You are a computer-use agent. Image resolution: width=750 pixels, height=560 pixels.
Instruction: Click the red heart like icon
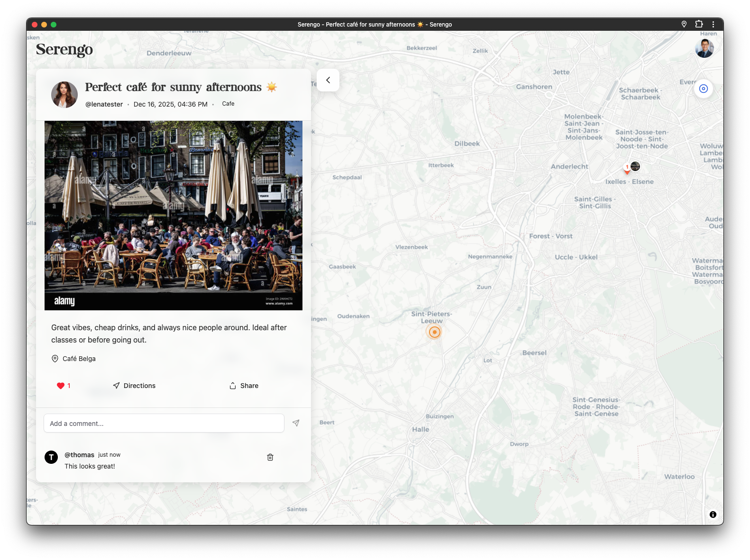point(61,386)
